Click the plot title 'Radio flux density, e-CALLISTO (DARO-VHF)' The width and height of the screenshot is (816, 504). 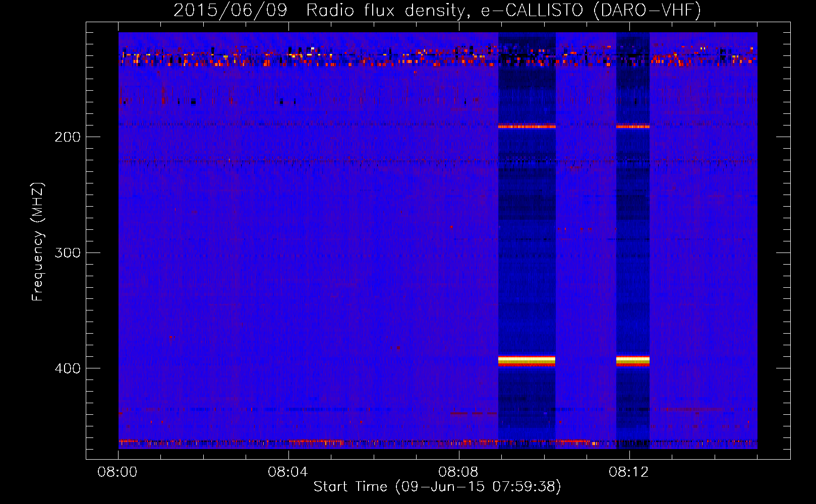503,10
